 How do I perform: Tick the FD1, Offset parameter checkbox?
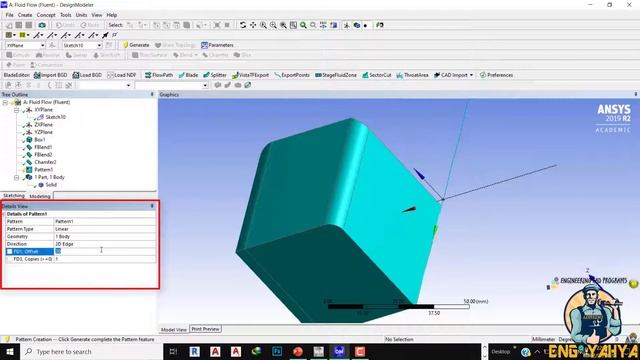[x=9, y=251]
